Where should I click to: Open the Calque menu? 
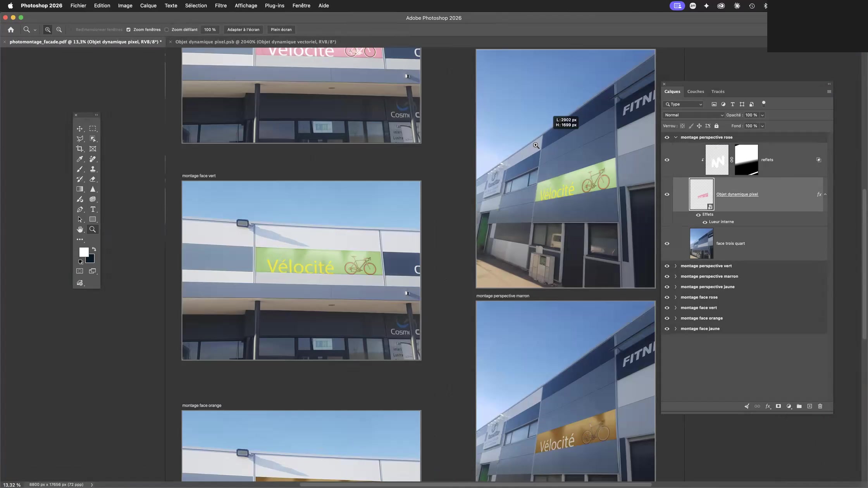pos(148,5)
